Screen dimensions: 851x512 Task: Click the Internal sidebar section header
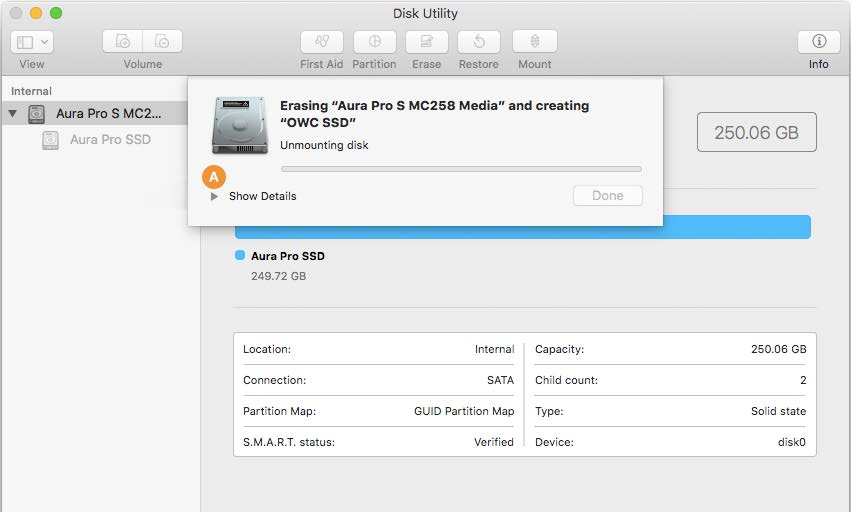(x=31, y=91)
